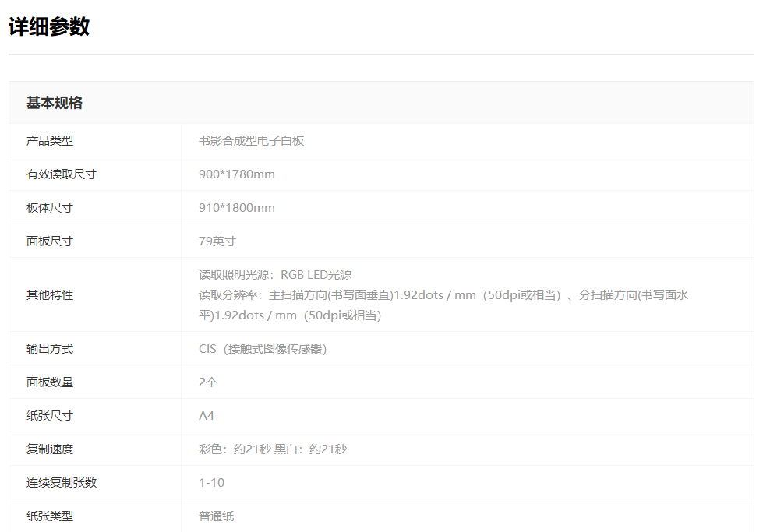Select the 基本规格 section header

(x=55, y=103)
